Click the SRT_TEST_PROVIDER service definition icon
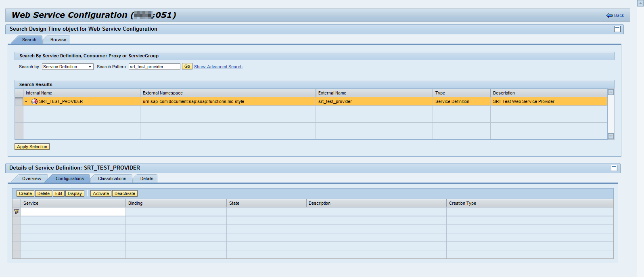Image resolution: width=644 pixels, height=277 pixels. pos(34,101)
